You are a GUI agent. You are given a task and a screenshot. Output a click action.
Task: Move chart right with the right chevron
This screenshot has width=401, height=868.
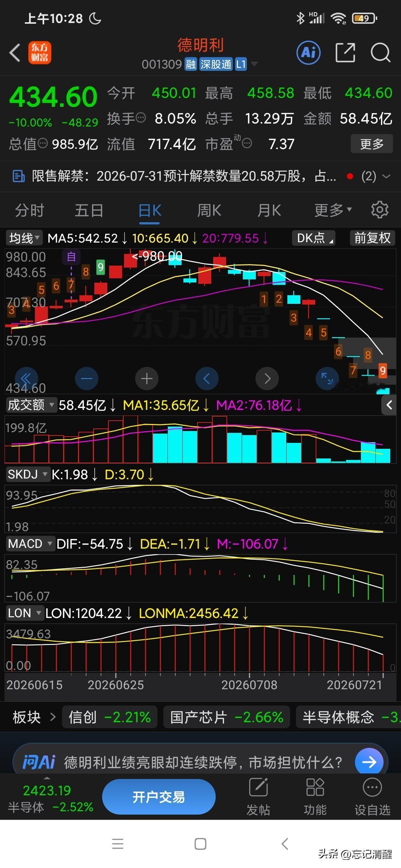coord(267,378)
